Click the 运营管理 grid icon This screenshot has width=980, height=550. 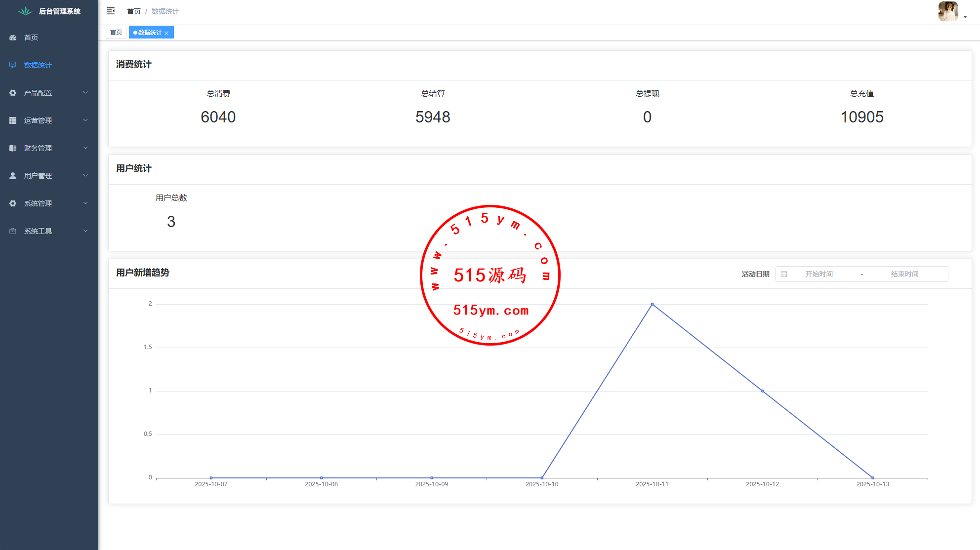point(13,120)
